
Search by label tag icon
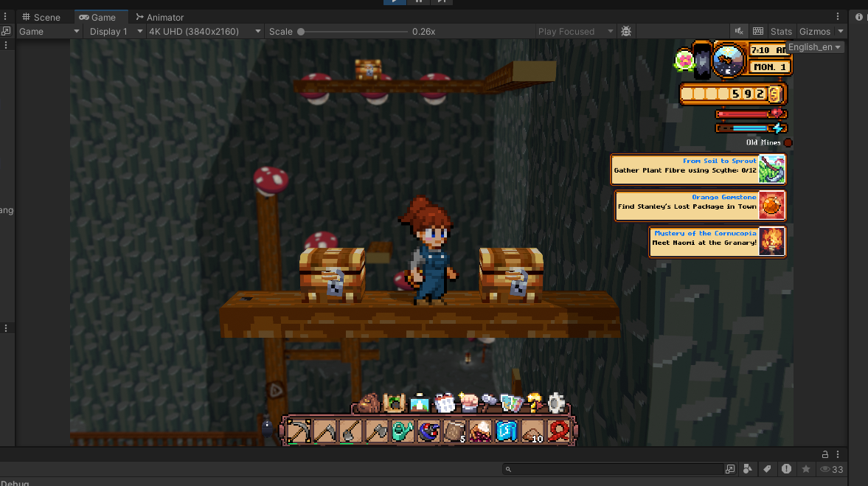(x=767, y=469)
